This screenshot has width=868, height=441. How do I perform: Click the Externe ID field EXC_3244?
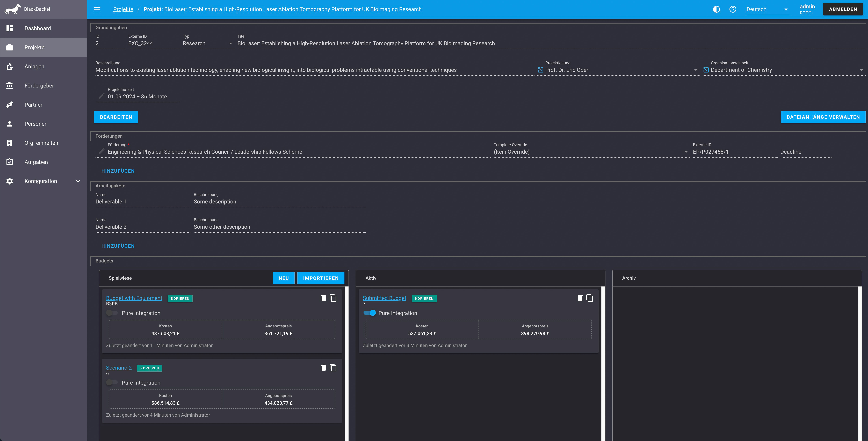(154, 43)
